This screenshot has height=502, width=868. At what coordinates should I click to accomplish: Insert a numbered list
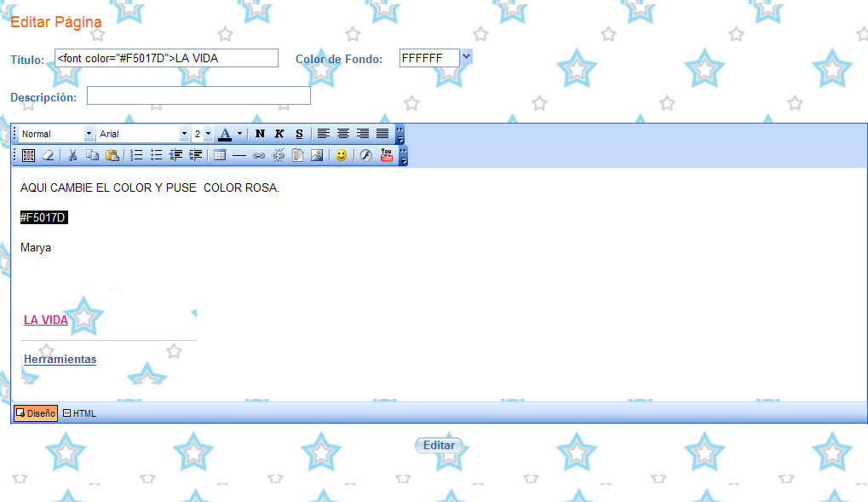136,156
